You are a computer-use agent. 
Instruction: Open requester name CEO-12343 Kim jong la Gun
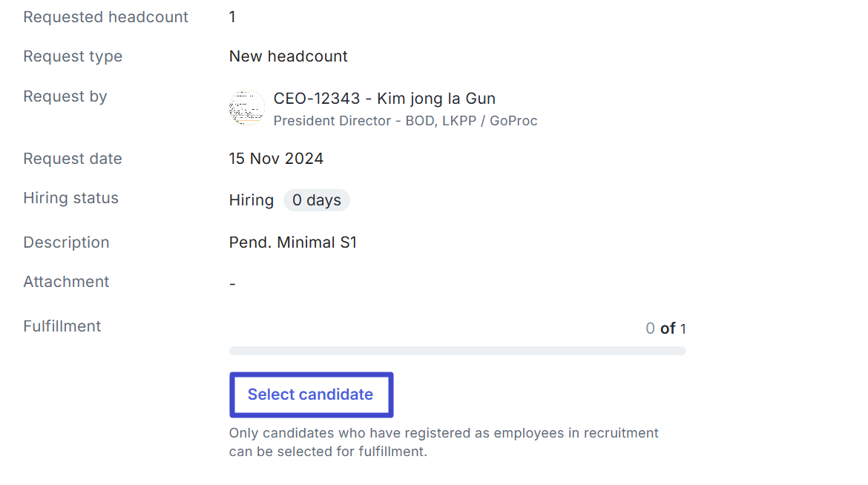point(384,99)
